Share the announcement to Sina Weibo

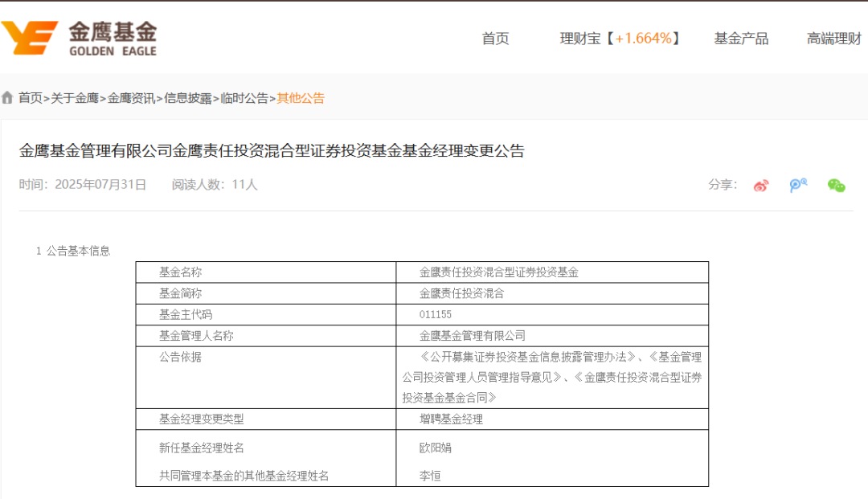(761, 186)
